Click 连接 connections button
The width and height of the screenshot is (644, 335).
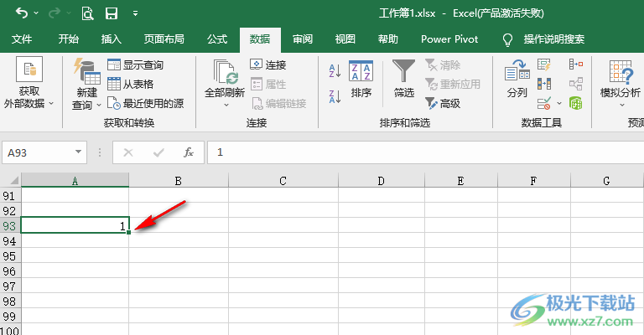[267, 64]
